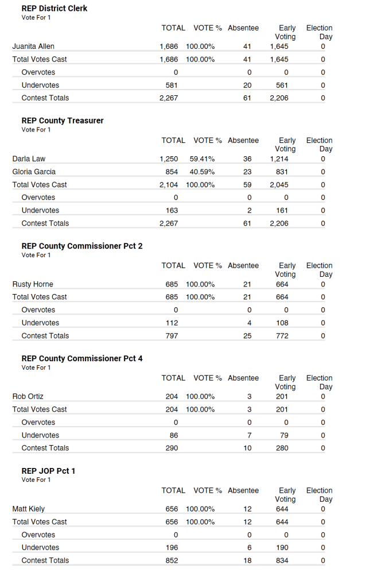This screenshot has height=588, width=389.
Task: Click the REP County Commissioner Pct 4 heading
Action: tap(81, 358)
